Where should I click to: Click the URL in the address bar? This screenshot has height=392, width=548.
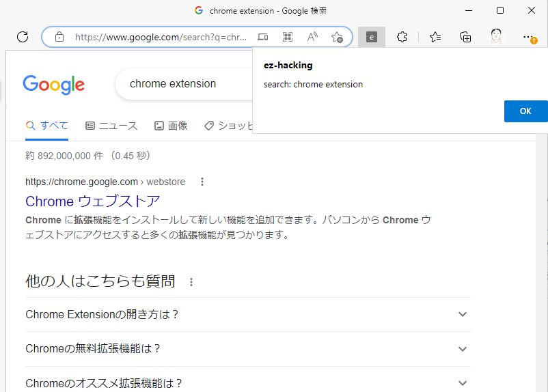[x=161, y=37]
